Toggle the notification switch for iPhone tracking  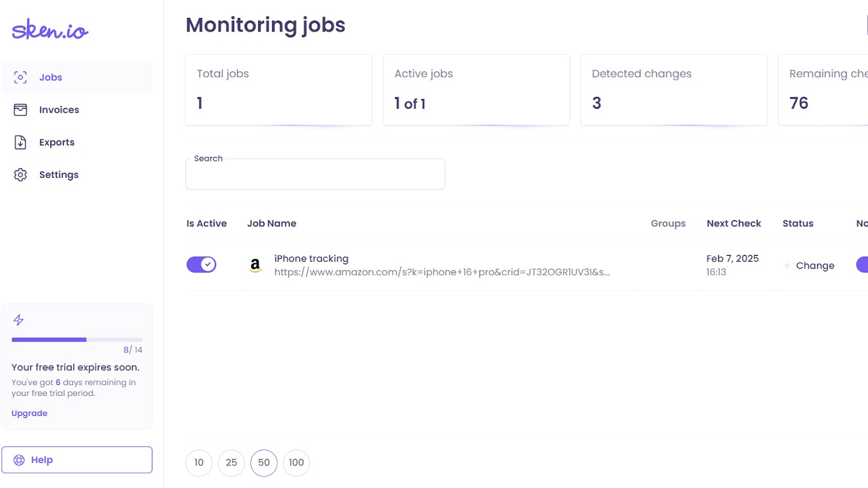(x=862, y=264)
